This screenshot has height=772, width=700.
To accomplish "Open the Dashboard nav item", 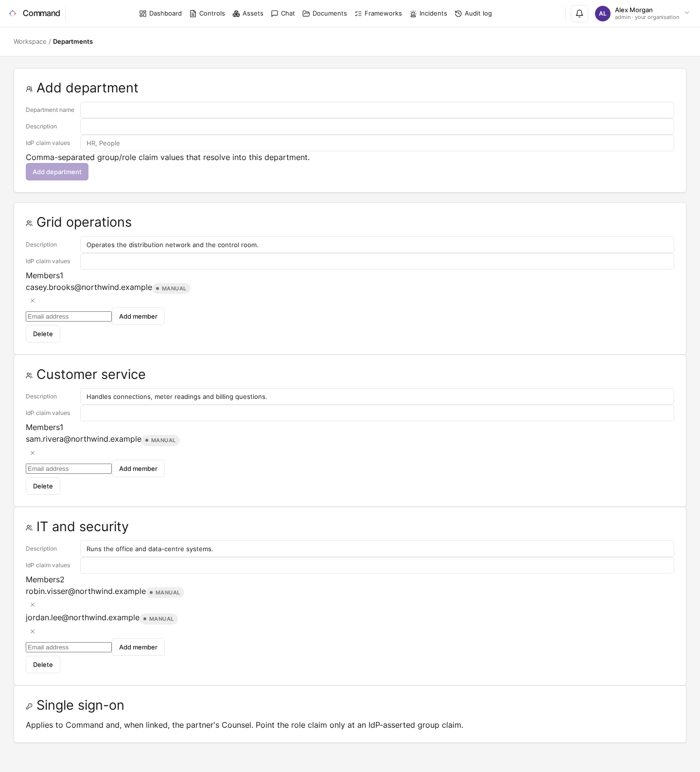I will (160, 14).
